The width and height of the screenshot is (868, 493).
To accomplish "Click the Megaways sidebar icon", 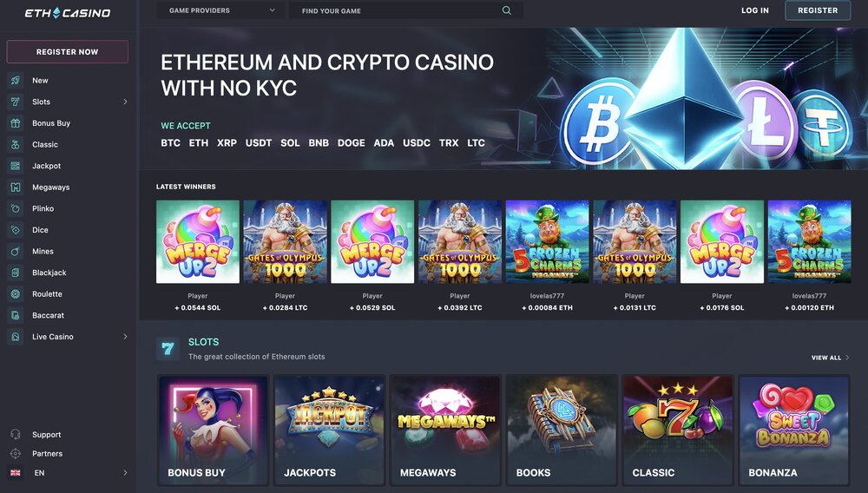I will [16, 187].
